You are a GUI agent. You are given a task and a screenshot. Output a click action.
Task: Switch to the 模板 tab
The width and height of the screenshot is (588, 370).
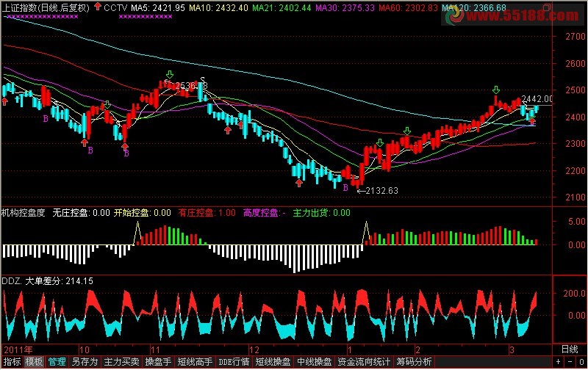pyautogui.click(x=34, y=362)
